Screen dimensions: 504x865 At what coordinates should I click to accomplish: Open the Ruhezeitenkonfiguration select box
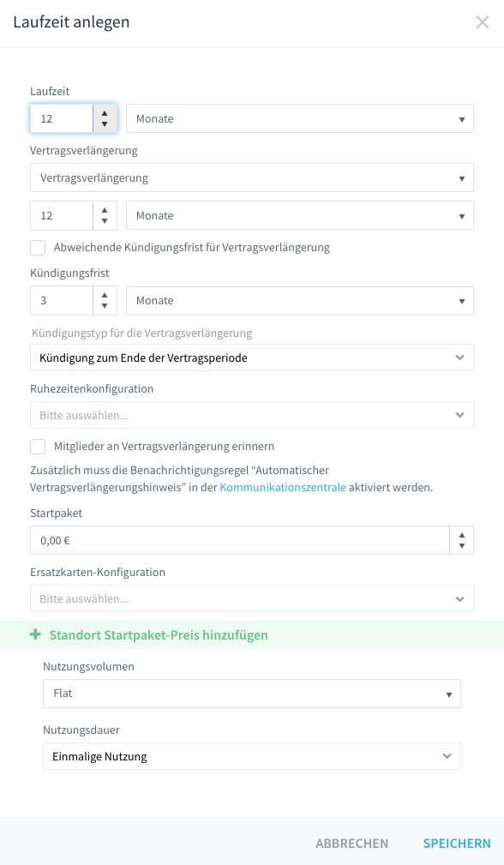[x=252, y=415]
